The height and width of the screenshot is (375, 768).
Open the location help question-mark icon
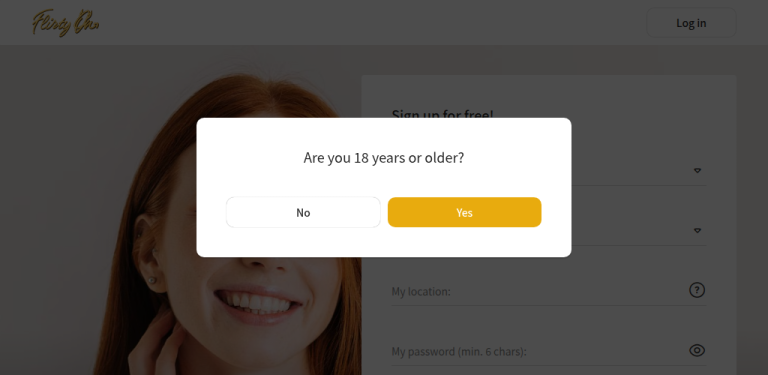click(x=696, y=290)
